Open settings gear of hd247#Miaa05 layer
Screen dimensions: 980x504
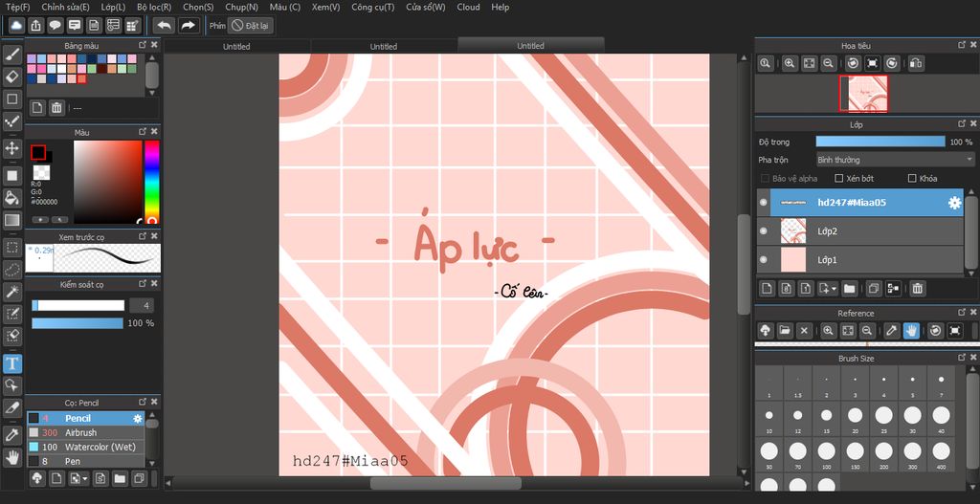954,203
